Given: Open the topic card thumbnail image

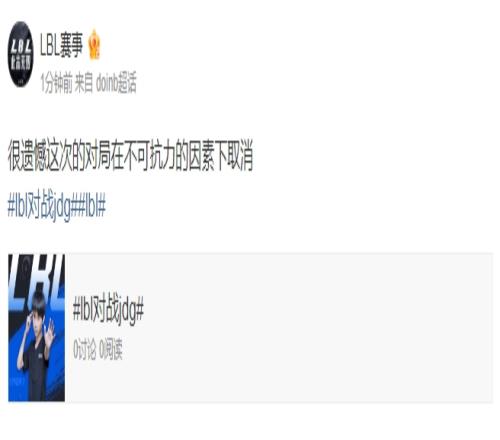Looking at the screenshot, I should (x=36, y=327).
